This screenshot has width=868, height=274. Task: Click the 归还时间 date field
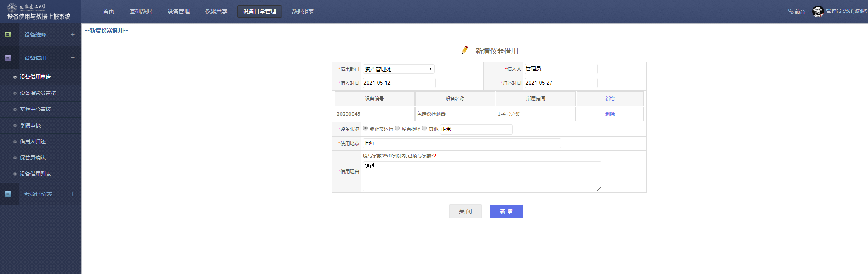click(x=560, y=83)
